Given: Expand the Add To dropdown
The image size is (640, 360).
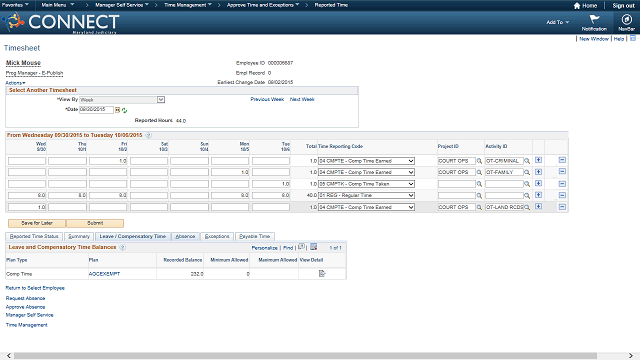Looking at the screenshot, I should 558,22.
